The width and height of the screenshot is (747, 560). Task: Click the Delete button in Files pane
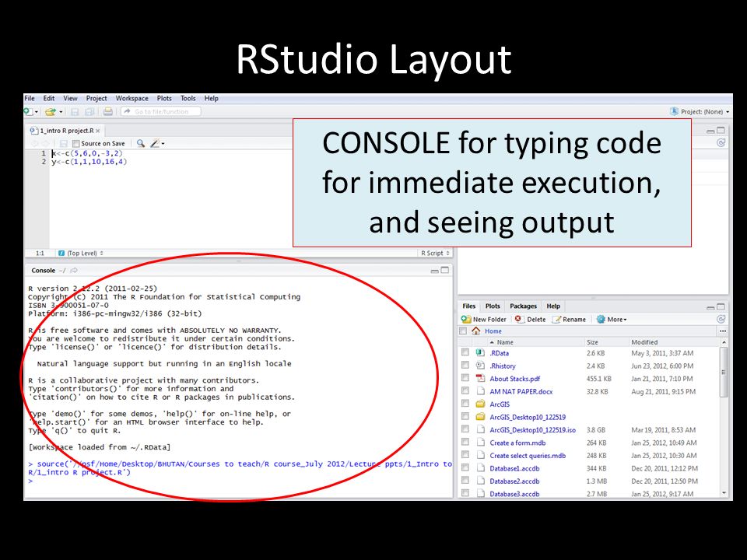pyautogui.click(x=530, y=320)
